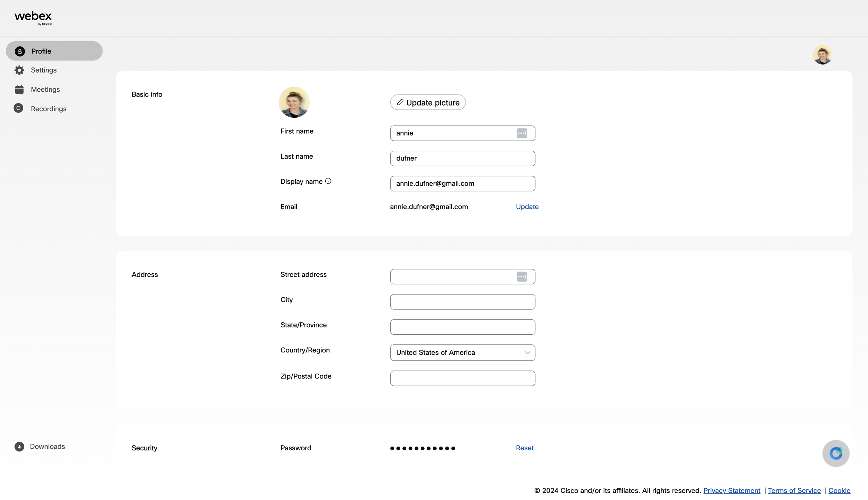Click the masked password dots

423,449
